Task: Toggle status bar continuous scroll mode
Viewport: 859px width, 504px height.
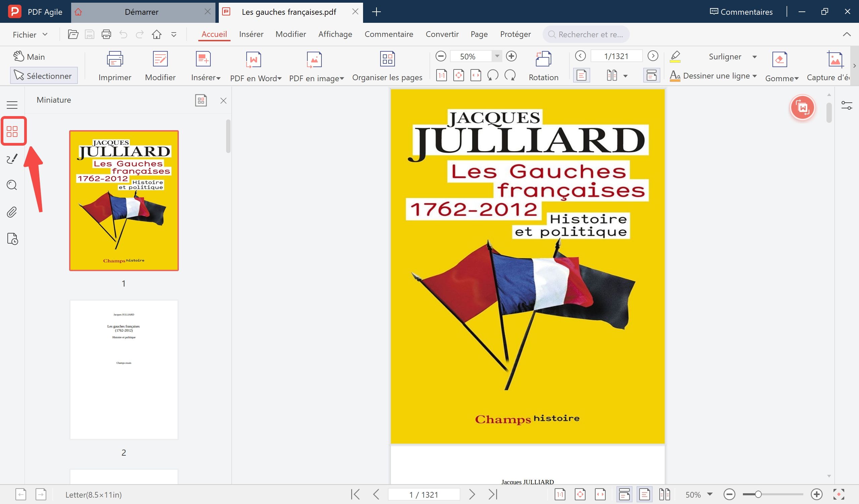Action: point(624,494)
